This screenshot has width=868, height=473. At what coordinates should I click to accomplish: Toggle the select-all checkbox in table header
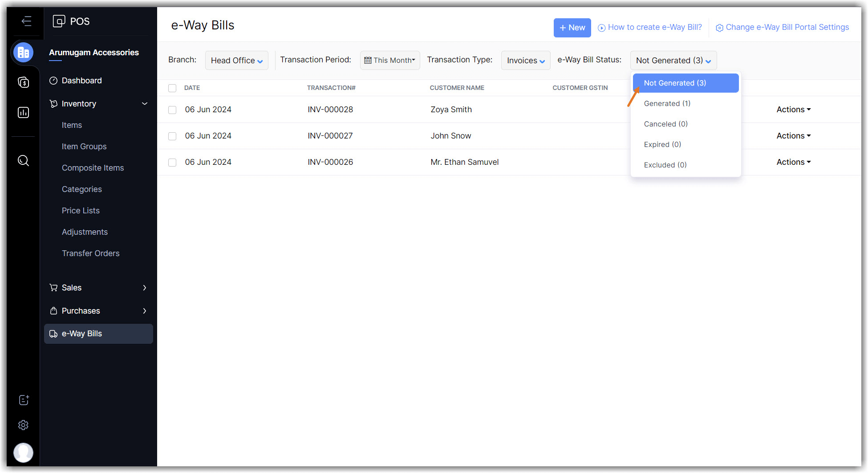(172, 88)
